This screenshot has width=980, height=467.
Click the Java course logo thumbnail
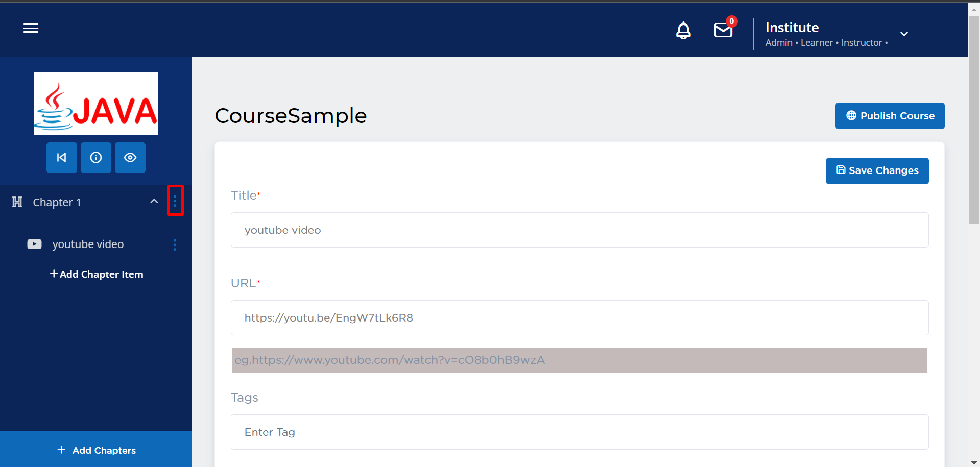(x=95, y=104)
